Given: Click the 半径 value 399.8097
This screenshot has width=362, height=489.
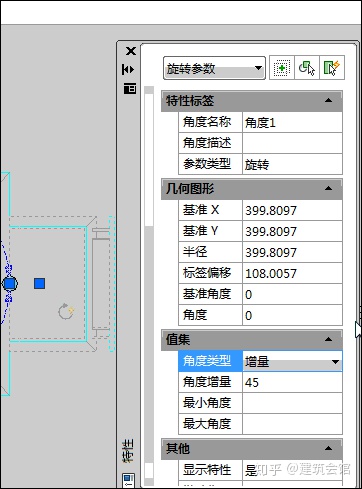Looking at the screenshot, I should pos(292,252).
